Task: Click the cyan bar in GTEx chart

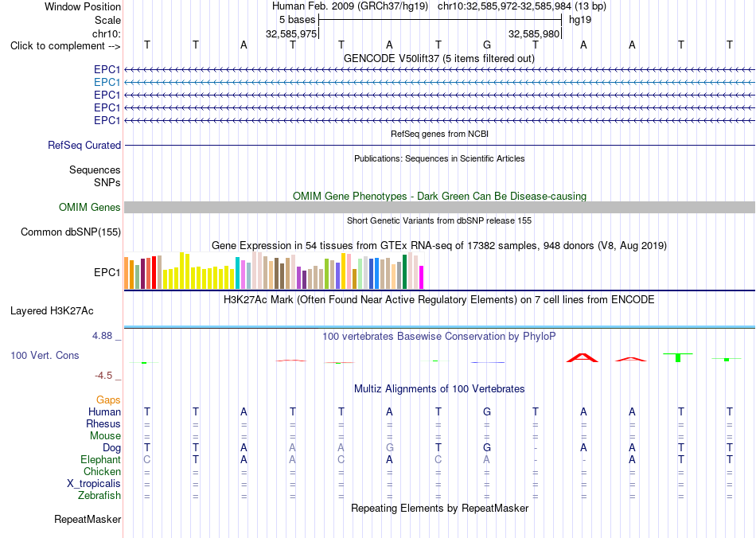Action: coord(237,273)
